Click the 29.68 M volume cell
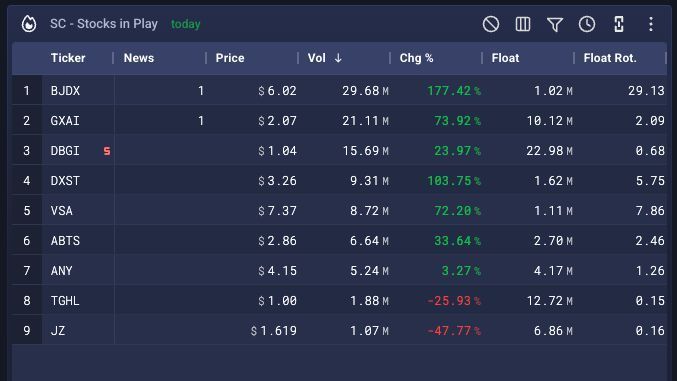 point(365,91)
